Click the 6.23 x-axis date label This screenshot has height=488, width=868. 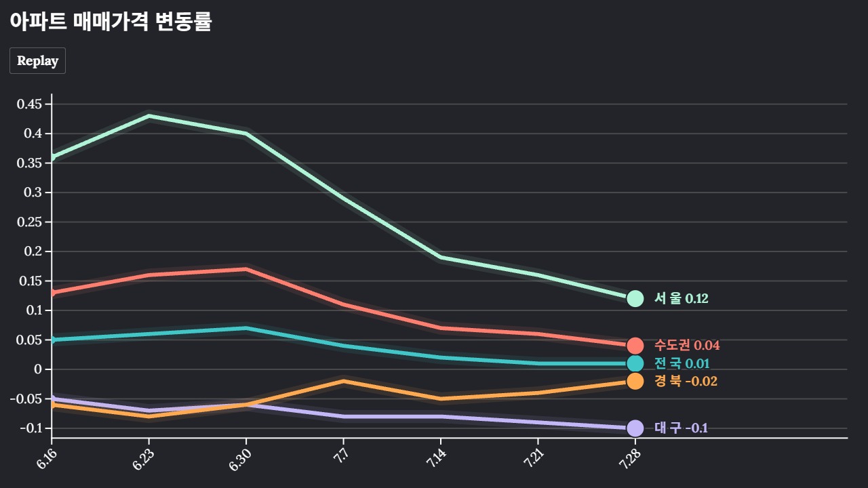tap(143, 459)
